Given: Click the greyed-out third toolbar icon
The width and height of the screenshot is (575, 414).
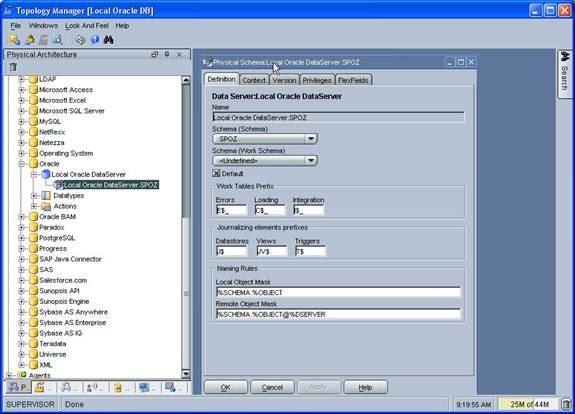Looking at the screenshot, I should click(43, 40).
